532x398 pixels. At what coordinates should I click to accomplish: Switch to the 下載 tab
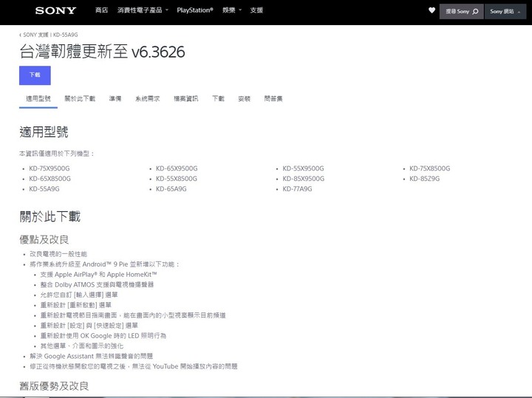[218, 99]
